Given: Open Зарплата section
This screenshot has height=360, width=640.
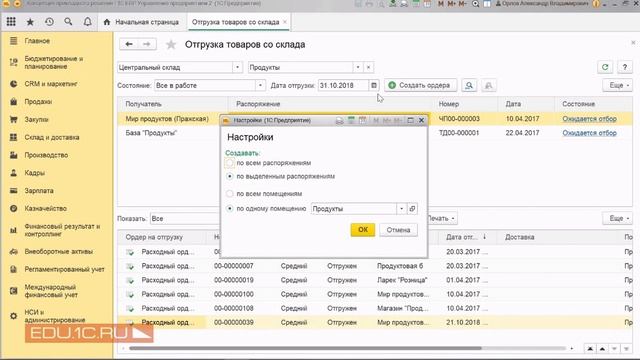Looking at the screenshot, I should (39, 191).
